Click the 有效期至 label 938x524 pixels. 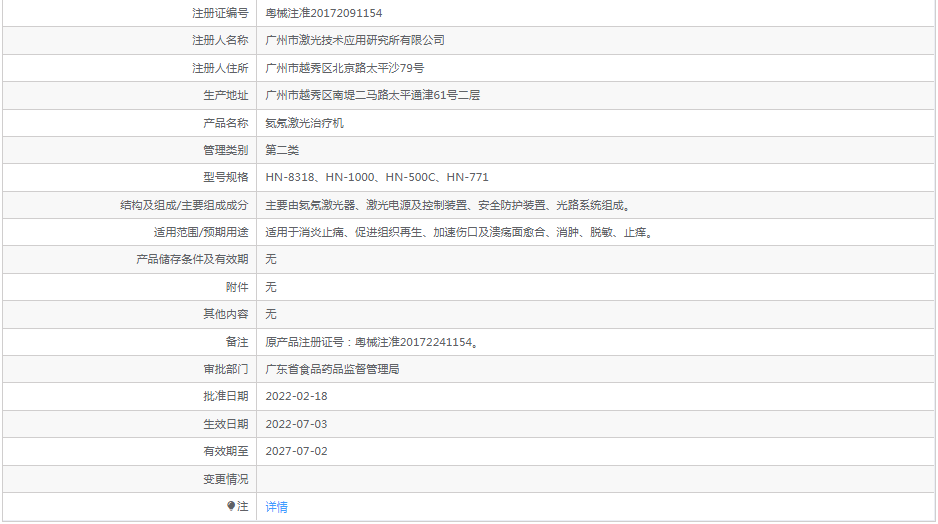[x=226, y=451]
